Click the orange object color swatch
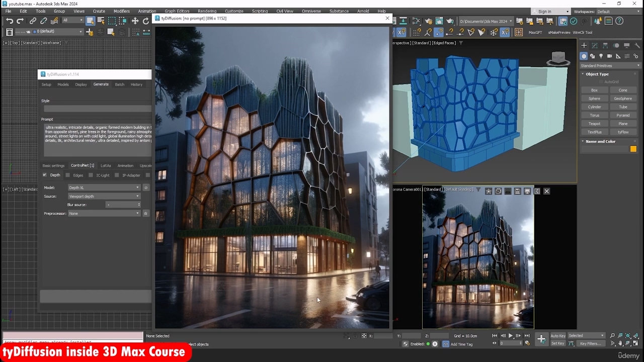Screen dimensions: 644x362 tap(633, 149)
